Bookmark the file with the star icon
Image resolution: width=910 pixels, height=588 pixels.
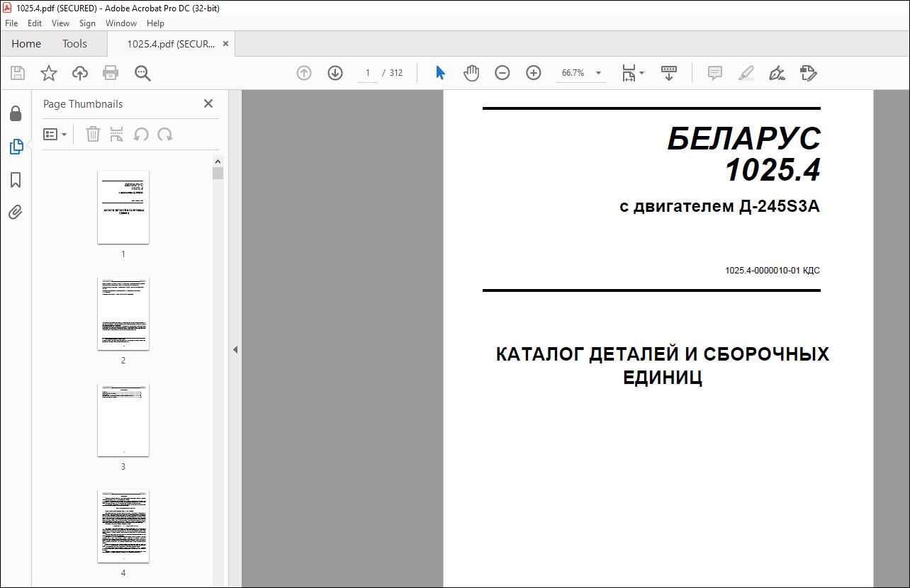pos(48,73)
